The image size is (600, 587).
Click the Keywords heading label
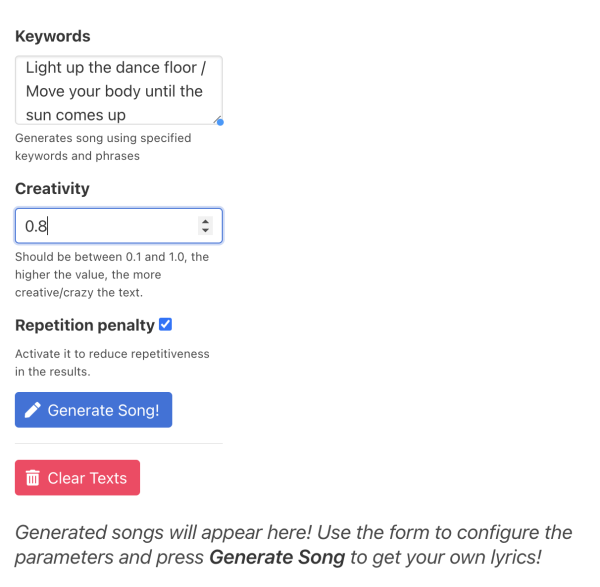click(53, 36)
